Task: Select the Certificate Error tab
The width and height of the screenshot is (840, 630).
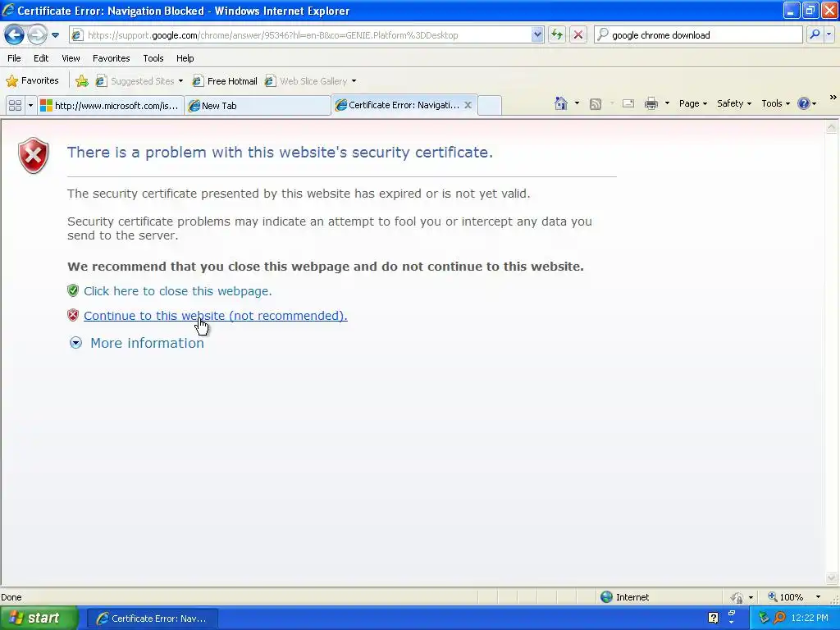Action: click(x=398, y=105)
